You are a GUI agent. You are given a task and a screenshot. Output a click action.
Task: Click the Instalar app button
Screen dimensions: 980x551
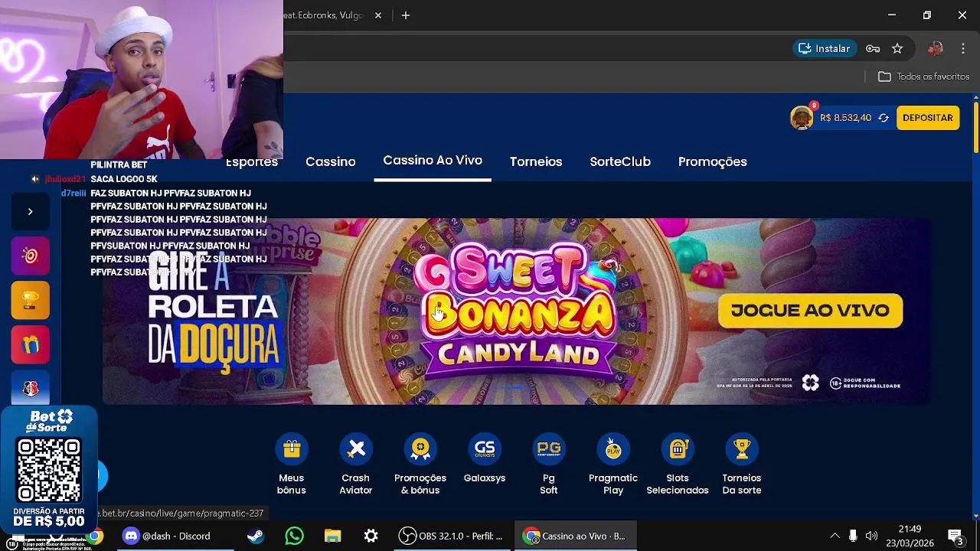click(x=824, y=48)
